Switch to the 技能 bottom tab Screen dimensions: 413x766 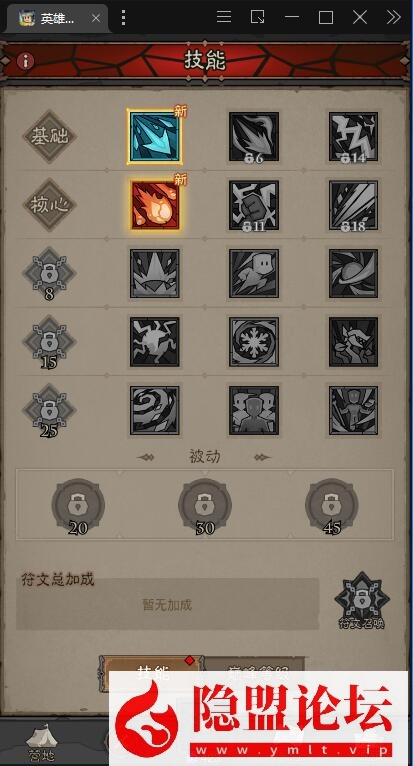(152, 673)
